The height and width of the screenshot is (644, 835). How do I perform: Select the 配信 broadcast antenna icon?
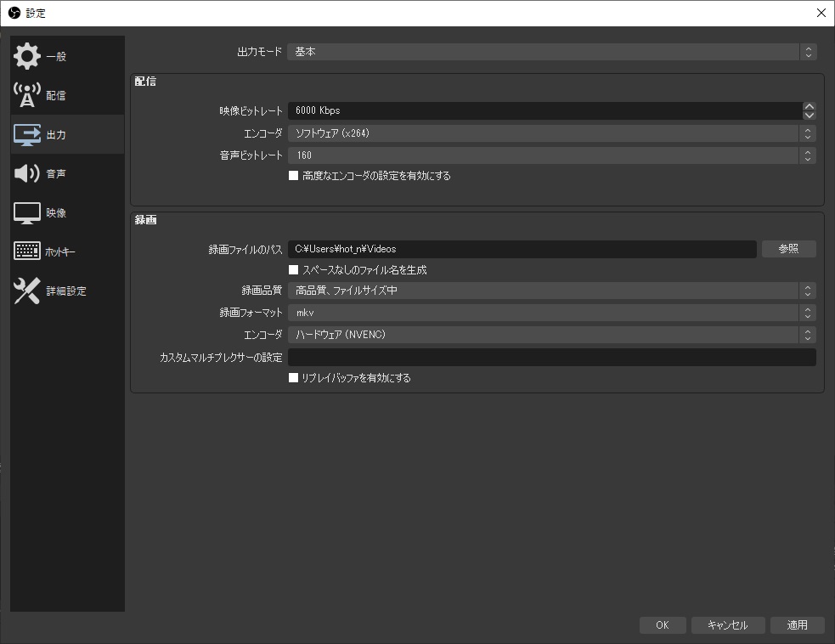[x=26, y=95]
